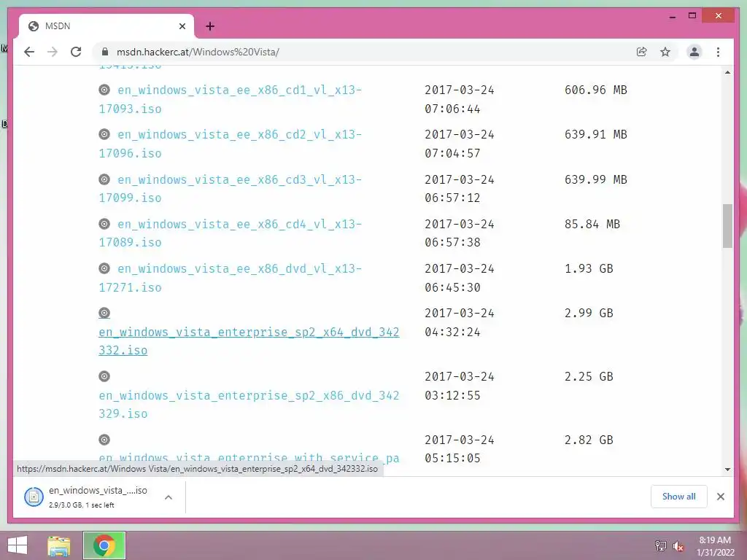Click the 1.93 GB size value
The image size is (747, 560).
pyautogui.click(x=589, y=268)
